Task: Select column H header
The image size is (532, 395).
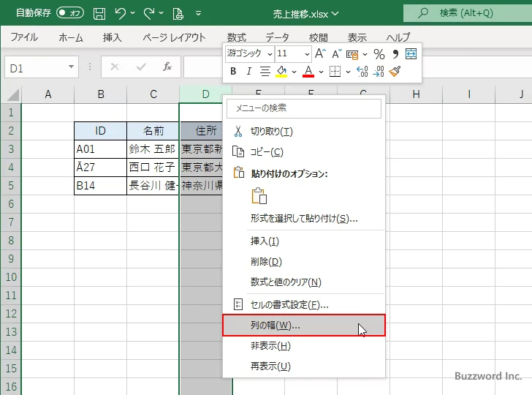Action: [x=417, y=94]
